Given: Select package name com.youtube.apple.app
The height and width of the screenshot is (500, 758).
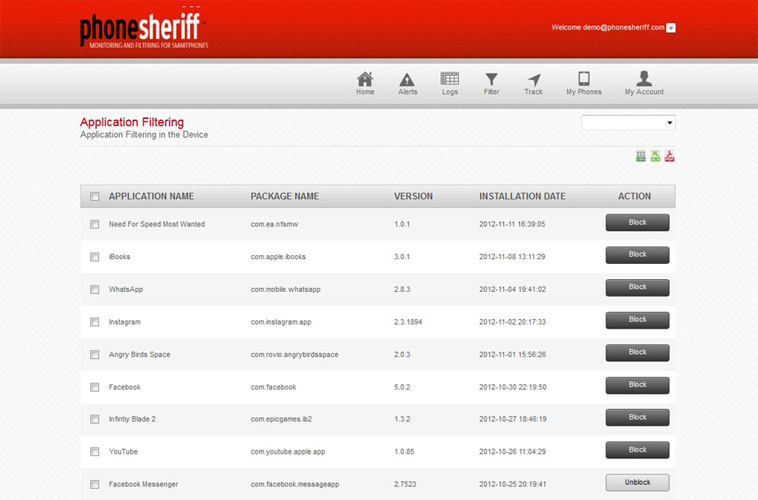Looking at the screenshot, I should click(x=288, y=452).
